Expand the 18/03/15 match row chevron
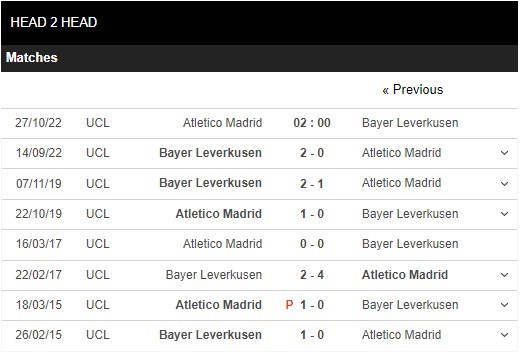 point(504,305)
